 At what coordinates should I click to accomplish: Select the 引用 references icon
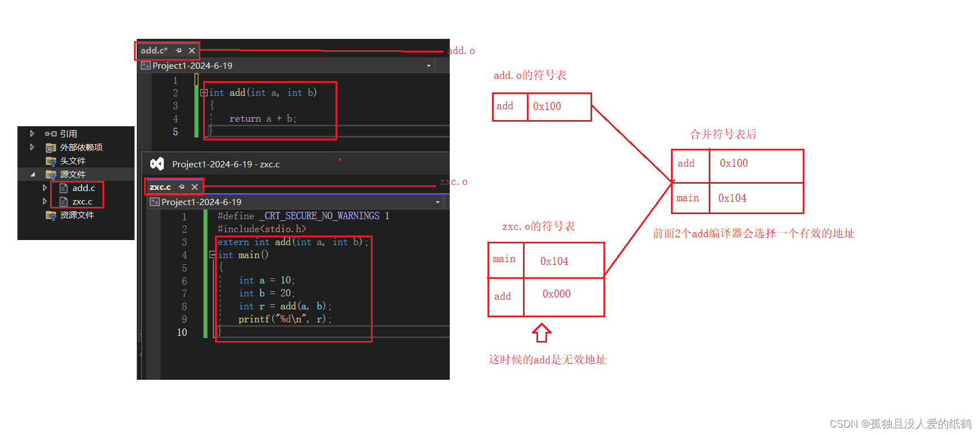(x=51, y=134)
